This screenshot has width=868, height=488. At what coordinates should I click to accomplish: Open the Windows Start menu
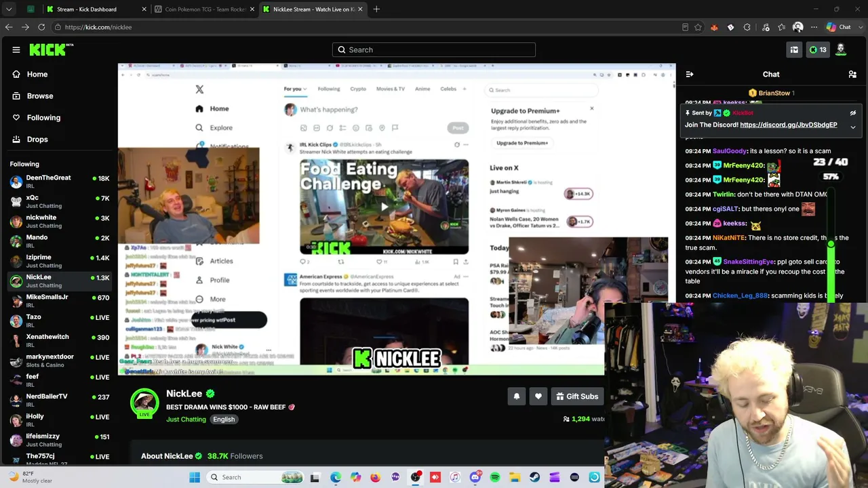click(x=195, y=477)
